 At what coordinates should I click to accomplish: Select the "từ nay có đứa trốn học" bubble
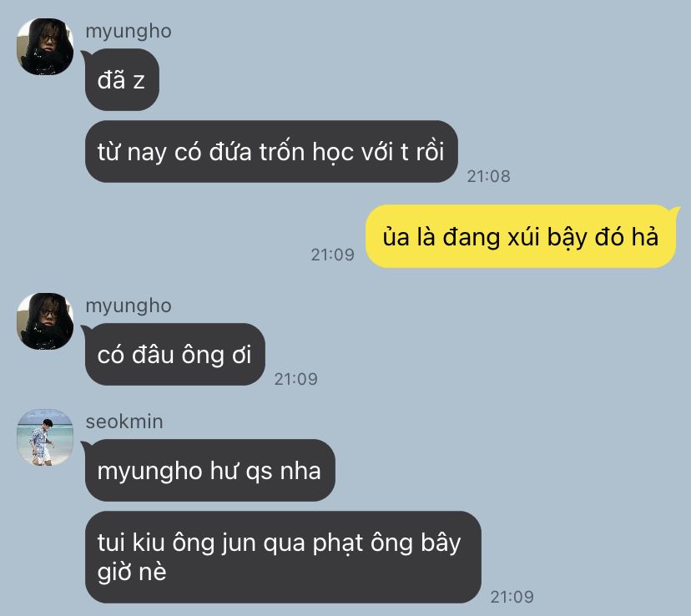click(x=271, y=152)
